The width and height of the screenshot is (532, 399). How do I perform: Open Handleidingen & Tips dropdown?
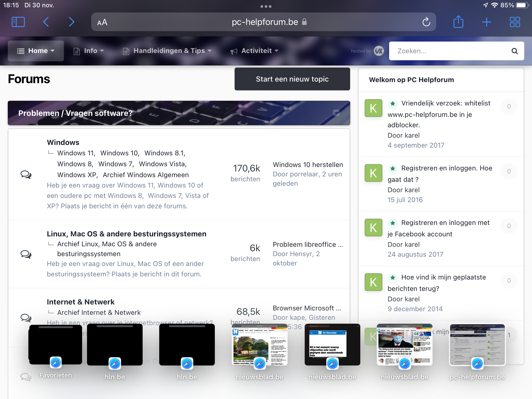click(x=167, y=51)
